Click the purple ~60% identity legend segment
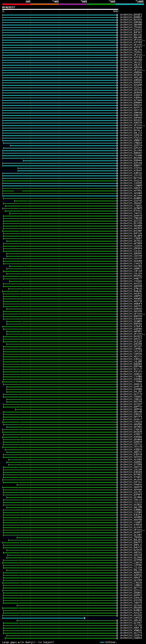 (x=73, y=4)
